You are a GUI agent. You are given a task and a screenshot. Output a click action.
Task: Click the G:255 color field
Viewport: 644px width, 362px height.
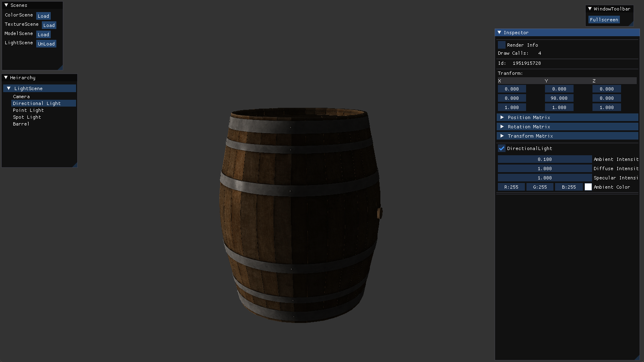(x=540, y=187)
